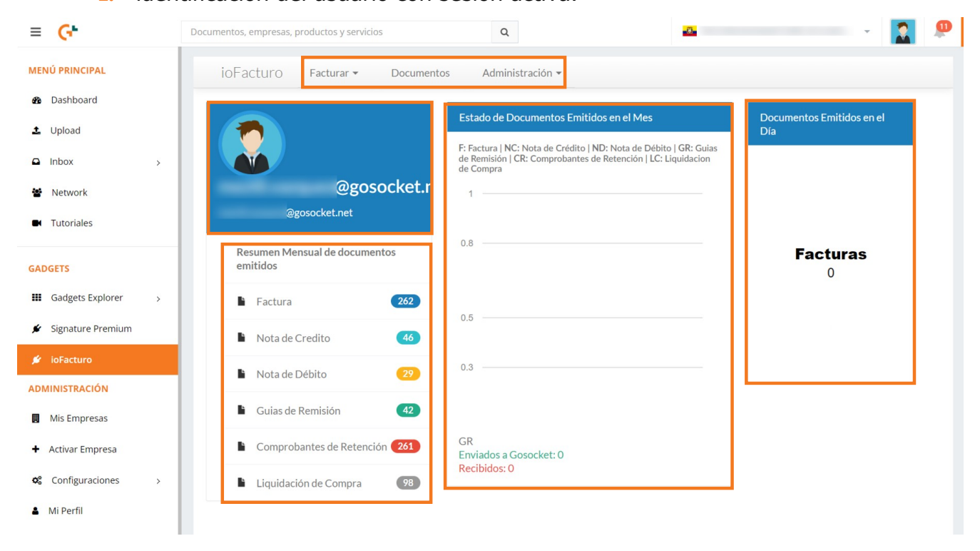The image size is (980, 551).
Task: Click the Upload arrow icon
Action: pyautogui.click(x=36, y=131)
